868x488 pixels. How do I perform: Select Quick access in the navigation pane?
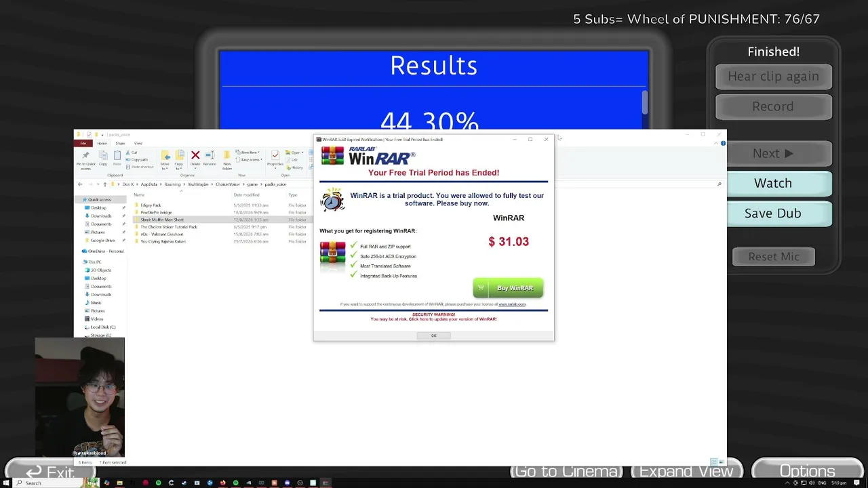99,199
